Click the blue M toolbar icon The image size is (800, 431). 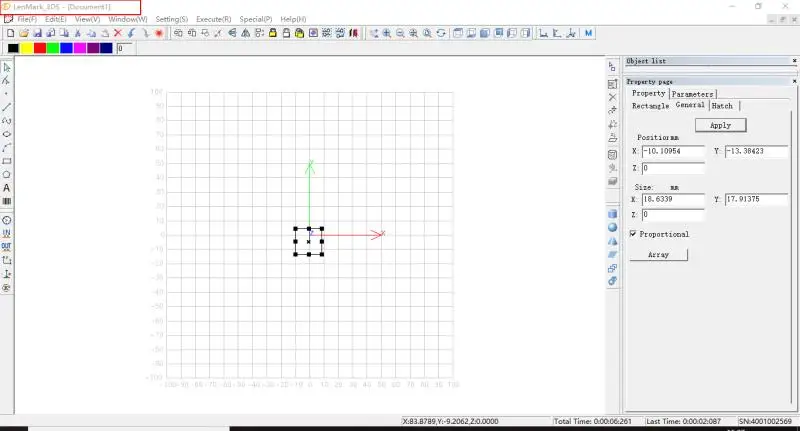(589, 33)
